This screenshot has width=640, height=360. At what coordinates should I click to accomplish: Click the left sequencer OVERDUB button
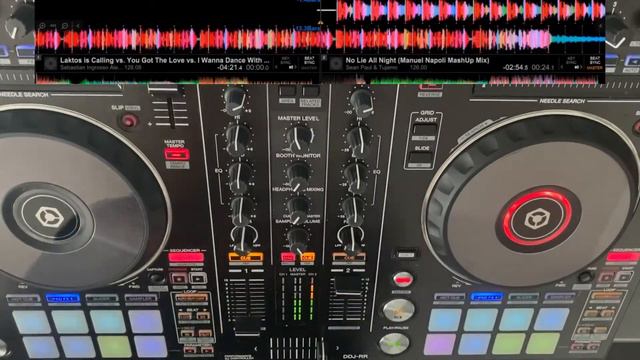178,278
